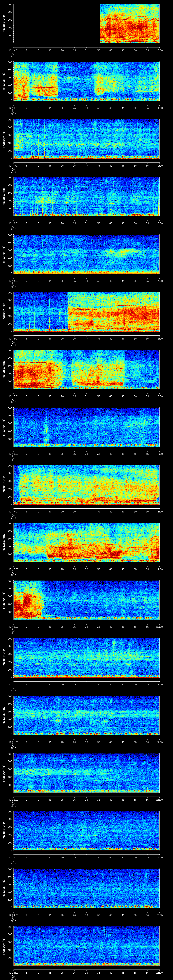Click the '12:10:00' start time label

coord(14,108)
